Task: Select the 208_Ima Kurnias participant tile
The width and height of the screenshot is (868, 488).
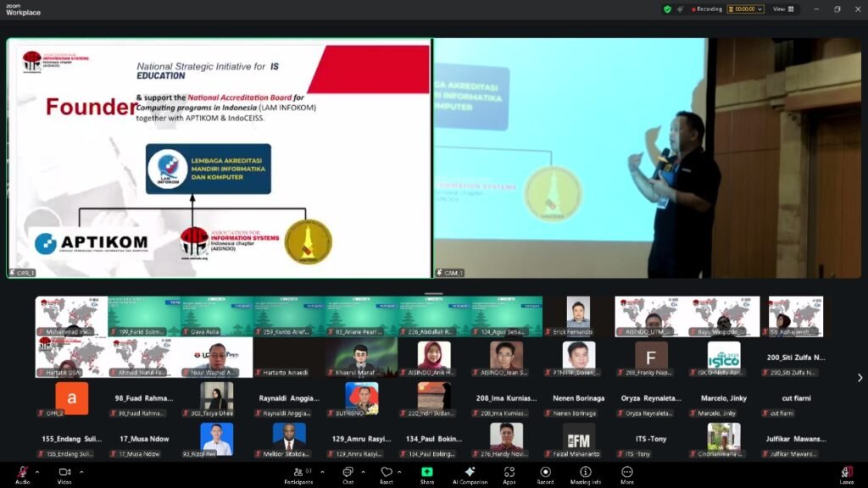Action: 506,398
